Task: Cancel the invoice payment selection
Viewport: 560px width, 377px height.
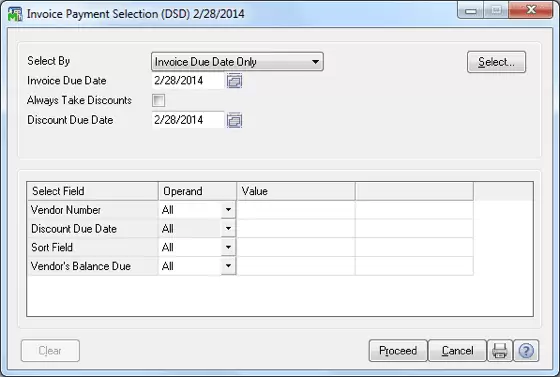Action: click(x=457, y=351)
